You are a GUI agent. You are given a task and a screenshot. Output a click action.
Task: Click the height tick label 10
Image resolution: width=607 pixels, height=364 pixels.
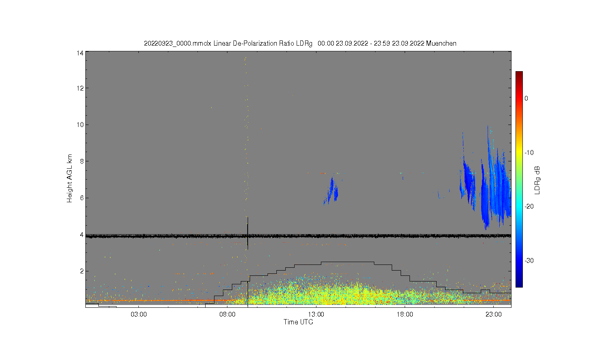coord(81,125)
